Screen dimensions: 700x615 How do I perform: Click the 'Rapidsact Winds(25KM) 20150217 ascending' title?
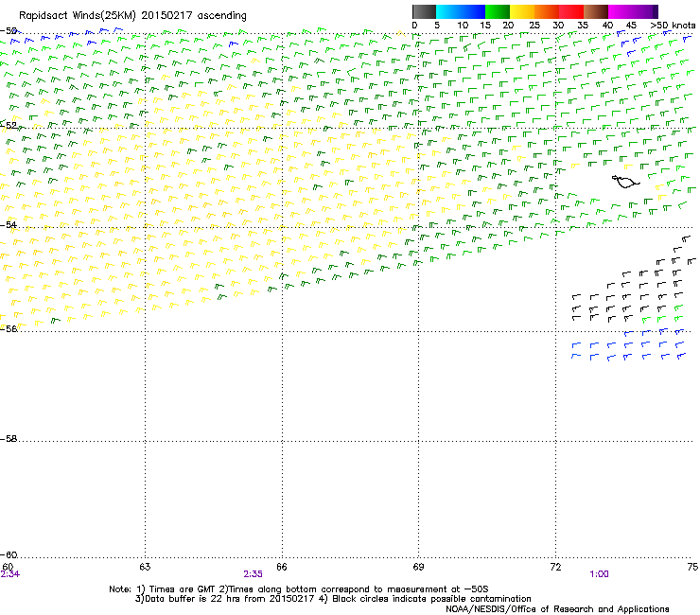tap(132, 16)
